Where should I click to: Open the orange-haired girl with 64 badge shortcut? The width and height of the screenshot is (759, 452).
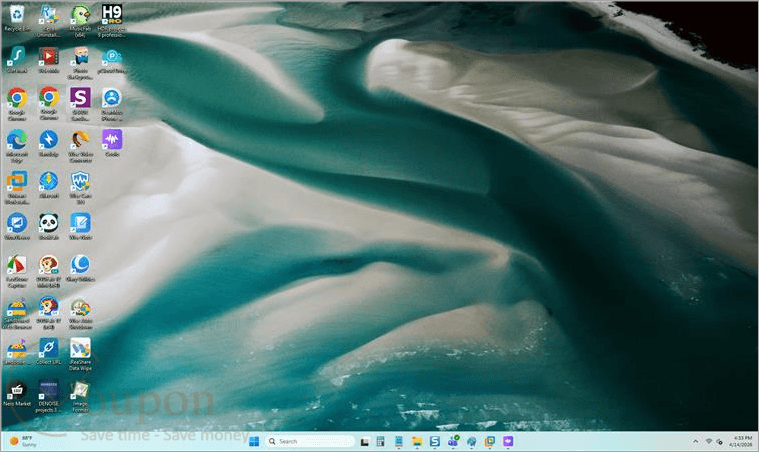coord(48,271)
